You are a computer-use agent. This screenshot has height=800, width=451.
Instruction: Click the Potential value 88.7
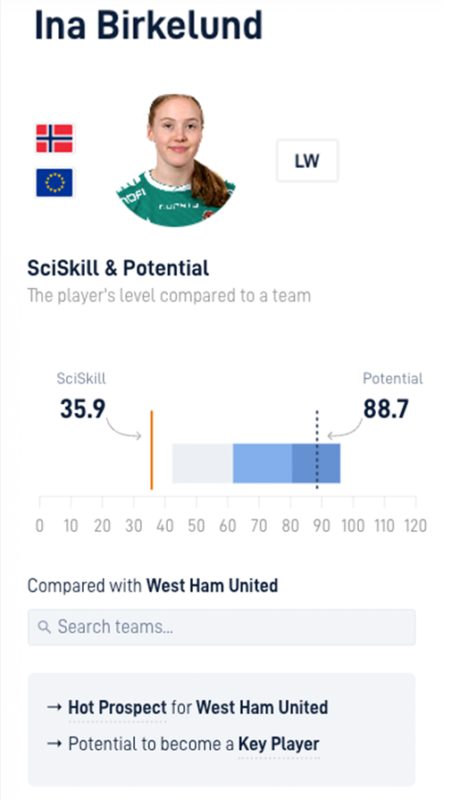tap(386, 409)
